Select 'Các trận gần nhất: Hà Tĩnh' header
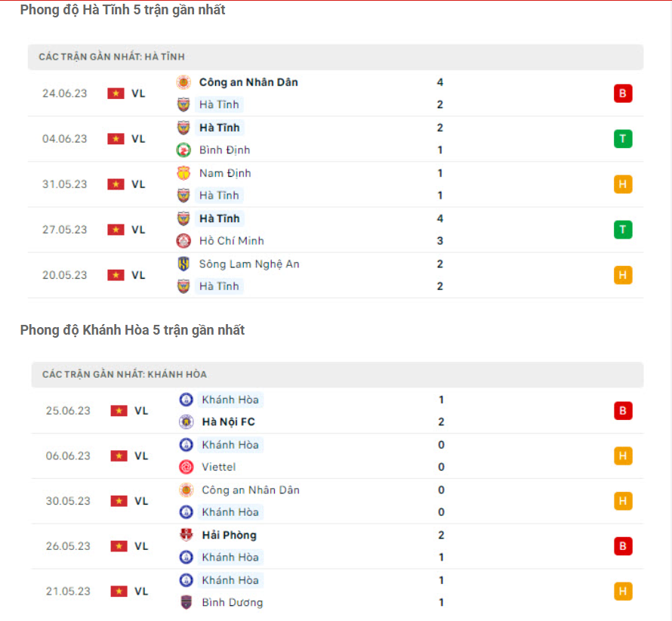This screenshot has height=621, width=672. coord(112,57)
